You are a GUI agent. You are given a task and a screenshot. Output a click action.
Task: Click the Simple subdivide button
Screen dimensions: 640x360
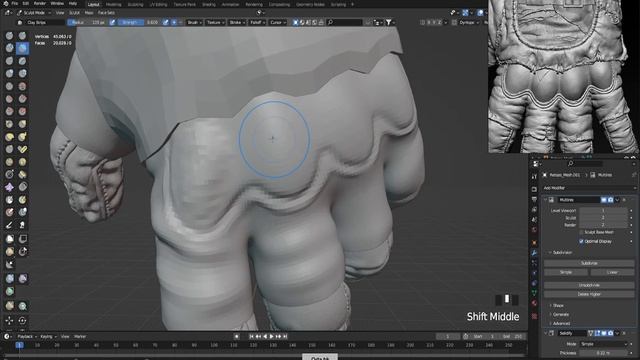point(566,272)
